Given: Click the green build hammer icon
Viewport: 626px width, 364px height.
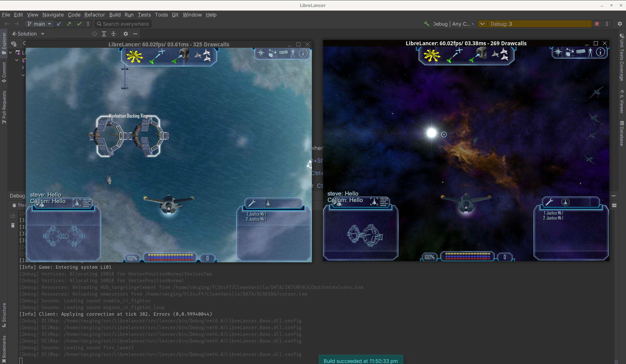Looking at the screenshot, I should [x=426, y=24].
